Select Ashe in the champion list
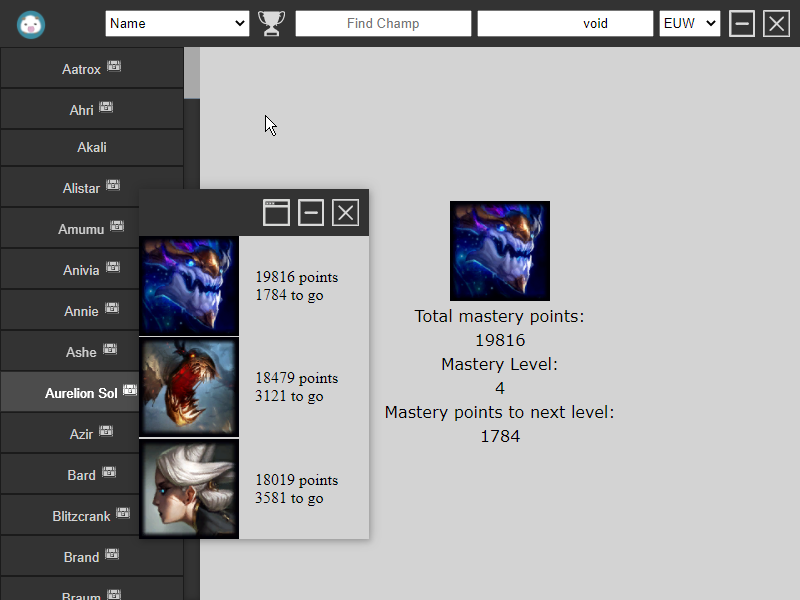 click(70, 352)
